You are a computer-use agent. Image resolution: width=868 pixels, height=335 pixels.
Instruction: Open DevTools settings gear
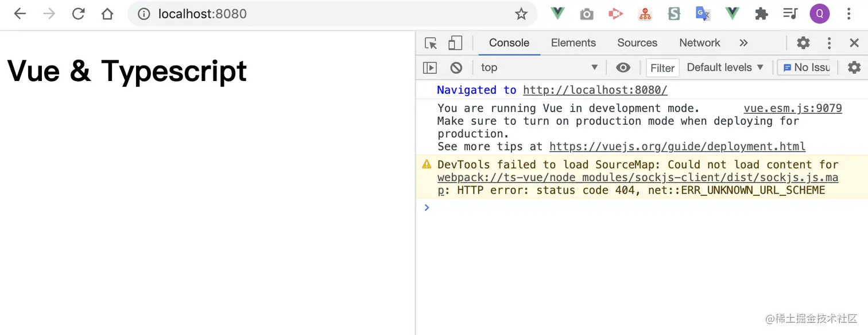point(803,43)
